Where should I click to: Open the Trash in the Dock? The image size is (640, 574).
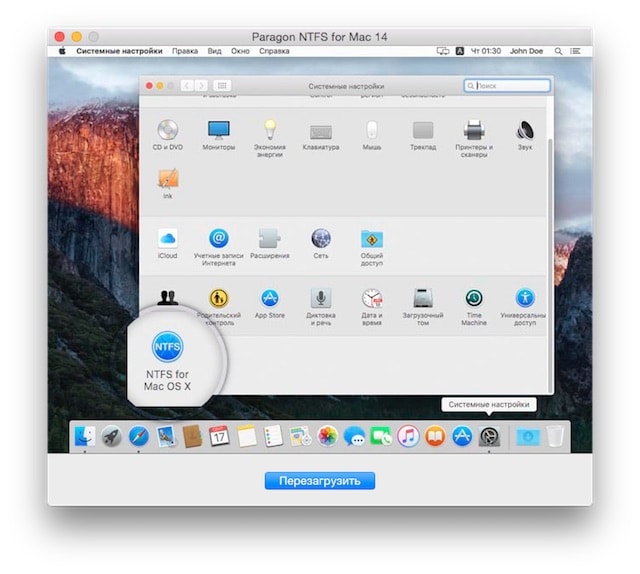pos(555,436)
